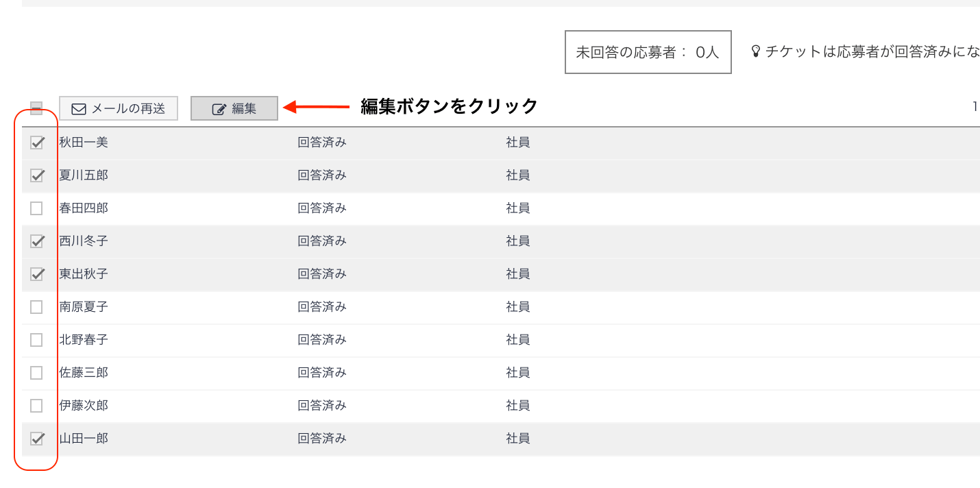Check the checkbox for 南原夏子
The width and height of the screenshot is (980, 488).
[x=37, y=307]
